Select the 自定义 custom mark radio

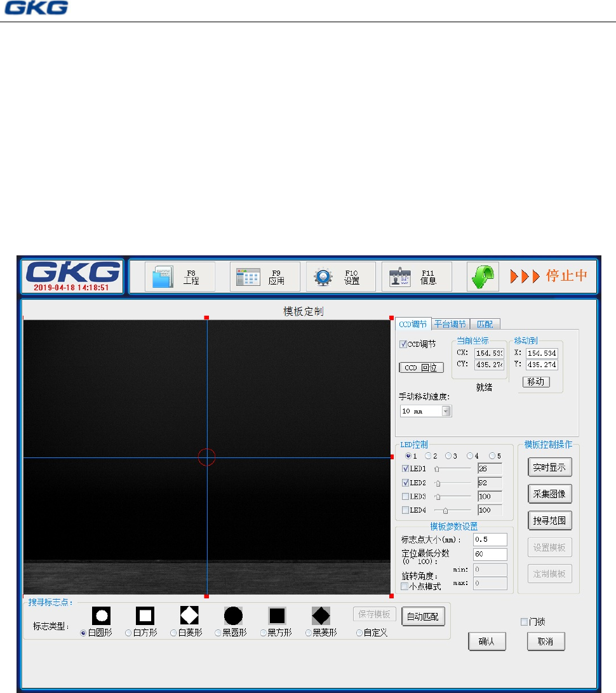pos(359,633)
